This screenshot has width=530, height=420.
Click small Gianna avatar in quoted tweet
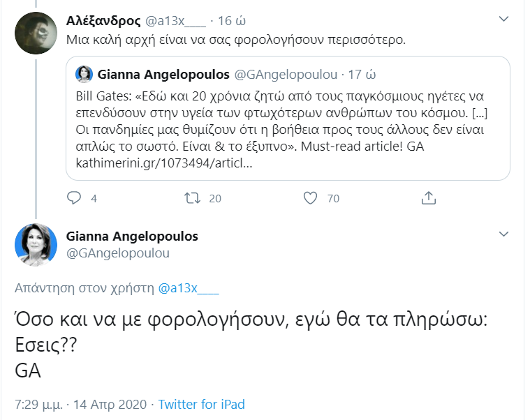[84, 74]
